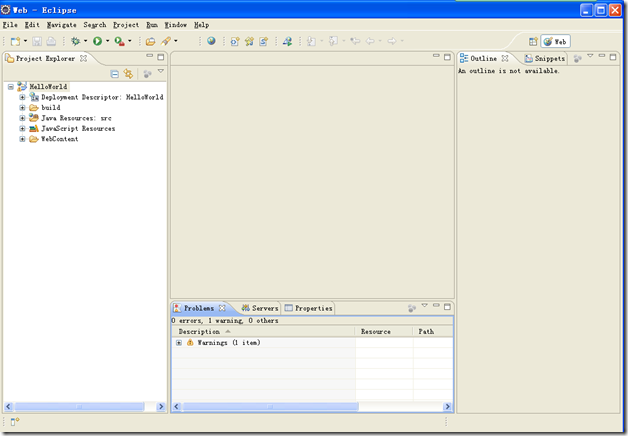628x436 pixels.
Task: Switch to the Snippets tab
Action: pos(545,58)
